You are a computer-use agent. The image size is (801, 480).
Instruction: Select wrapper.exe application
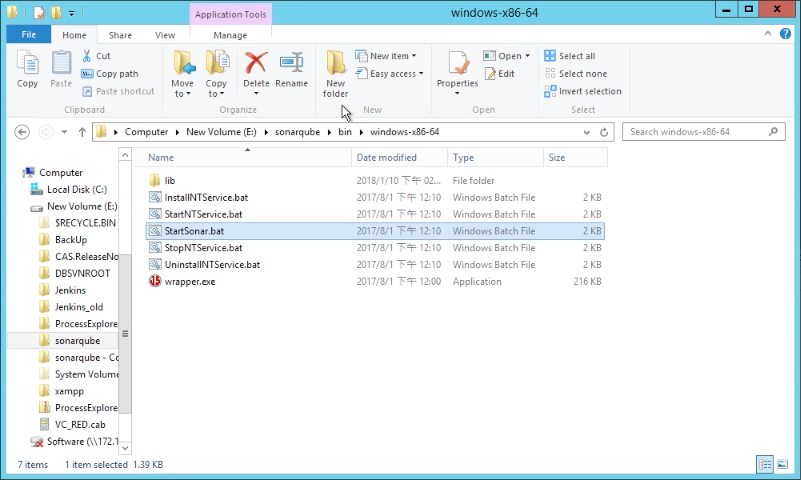[x=375, y=281]
